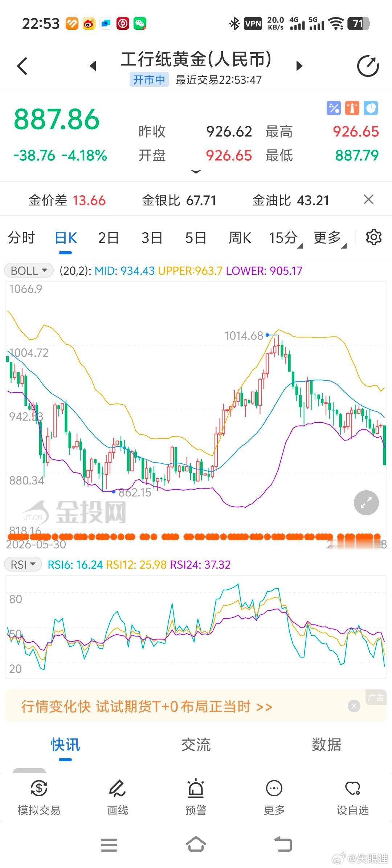Tap the WeChat status bar icon
This screenshot has height=868, width=392.
pyautogui.click(x=140, y=24)
